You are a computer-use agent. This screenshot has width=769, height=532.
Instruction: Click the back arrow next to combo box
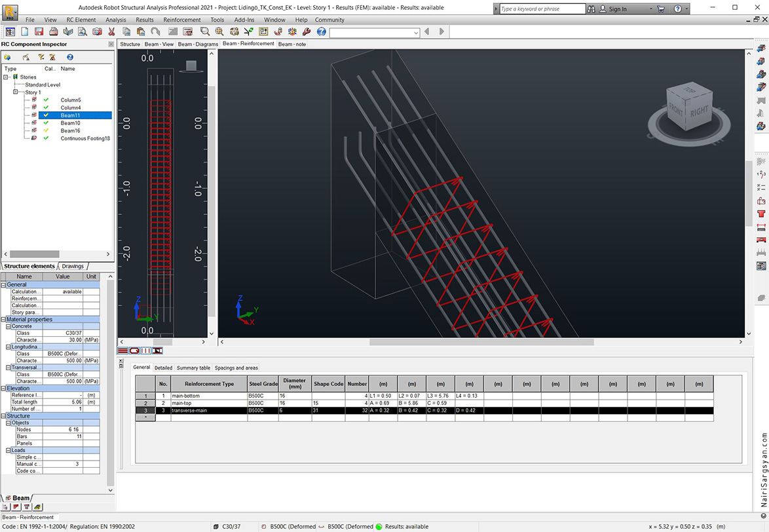click(426, 31)
